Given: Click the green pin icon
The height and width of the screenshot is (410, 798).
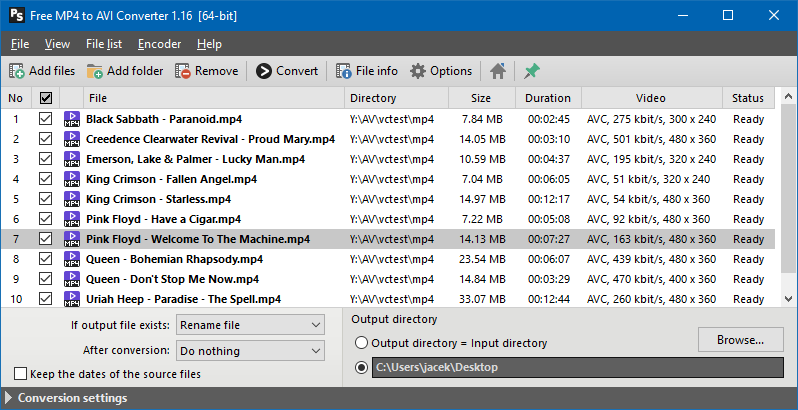Looking at the screenshot, I should coord(532,71).
